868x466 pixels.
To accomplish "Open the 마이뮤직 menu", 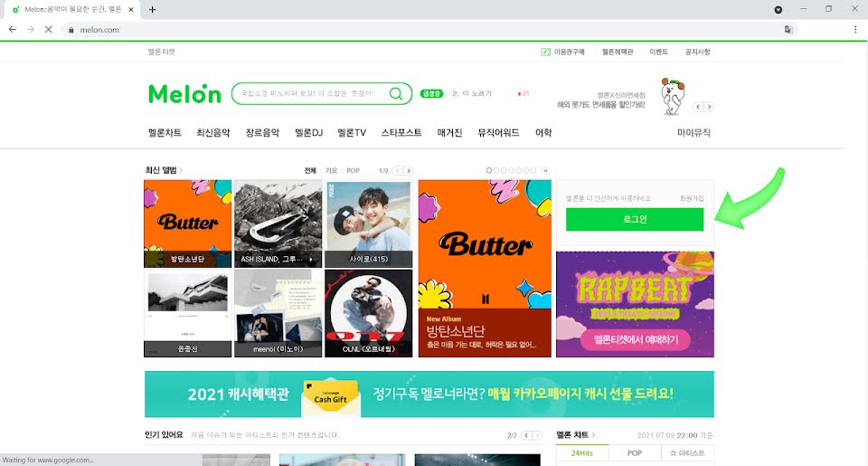I will click(693, 132).
